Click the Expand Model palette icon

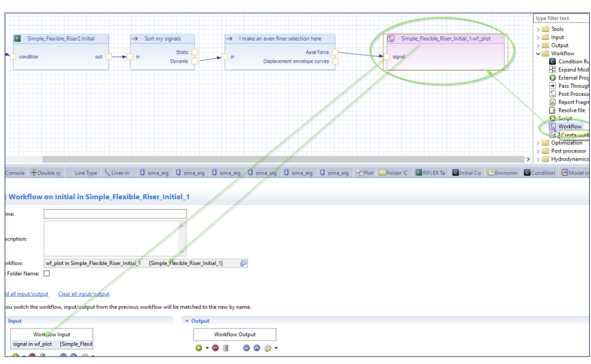[552, 69]
